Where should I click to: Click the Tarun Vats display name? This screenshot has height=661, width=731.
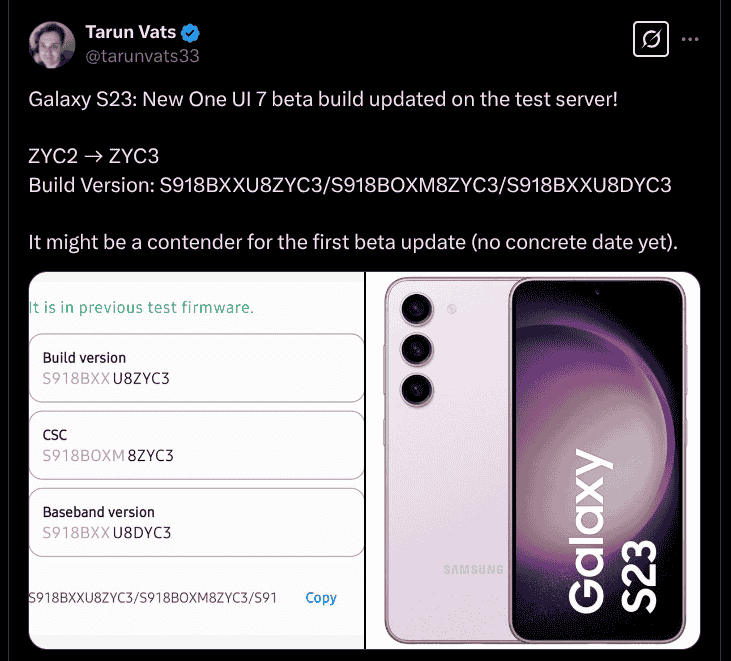tap(131, 32)
